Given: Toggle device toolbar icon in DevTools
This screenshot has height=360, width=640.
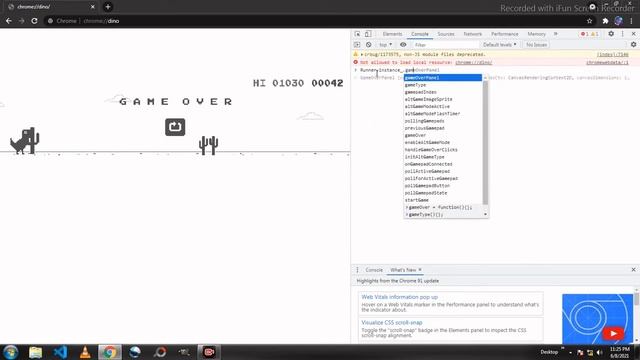Looking at the screenshot, I should 368,34.
